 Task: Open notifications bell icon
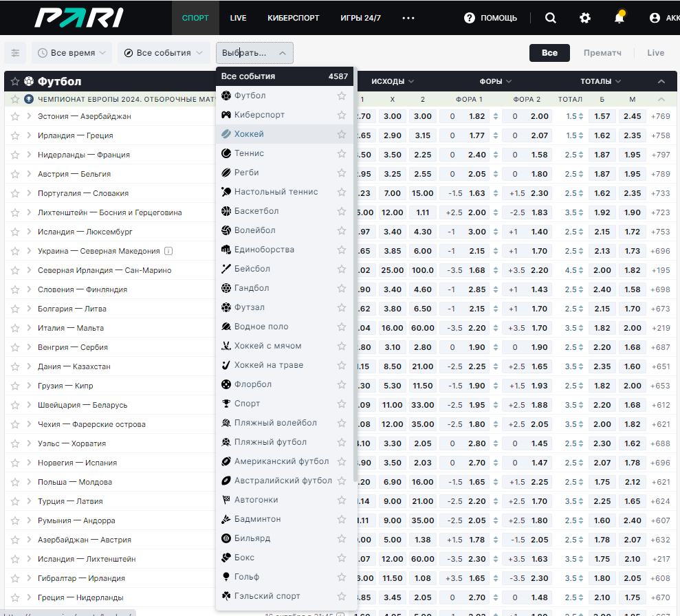click(619, 17)
